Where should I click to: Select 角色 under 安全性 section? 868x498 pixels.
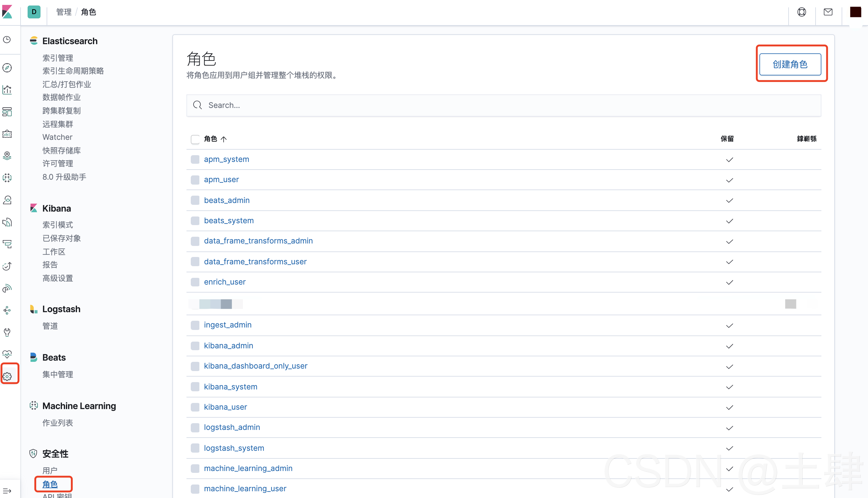coord(50,484)
